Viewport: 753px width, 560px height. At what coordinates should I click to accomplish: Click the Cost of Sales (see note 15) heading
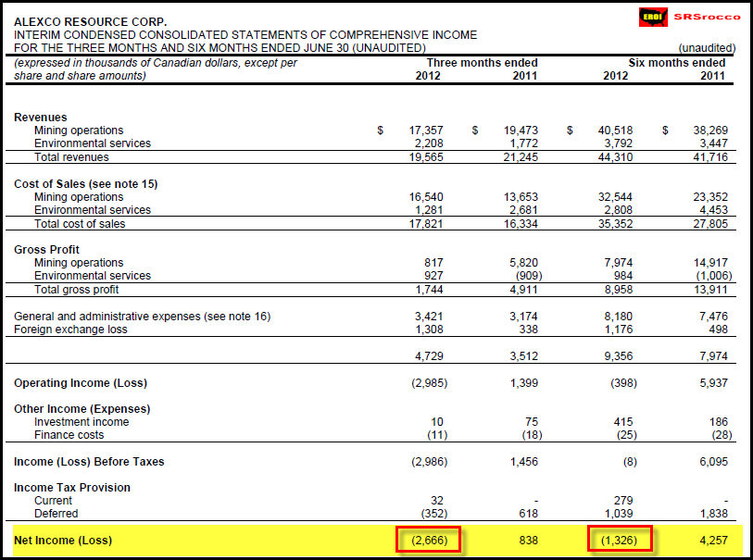[86, 184]
